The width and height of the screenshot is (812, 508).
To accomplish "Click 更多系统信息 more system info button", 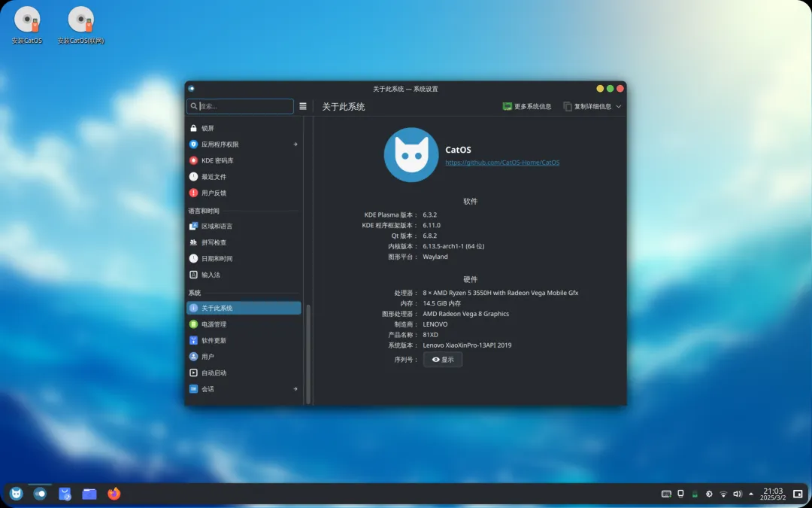I will 527,106.
